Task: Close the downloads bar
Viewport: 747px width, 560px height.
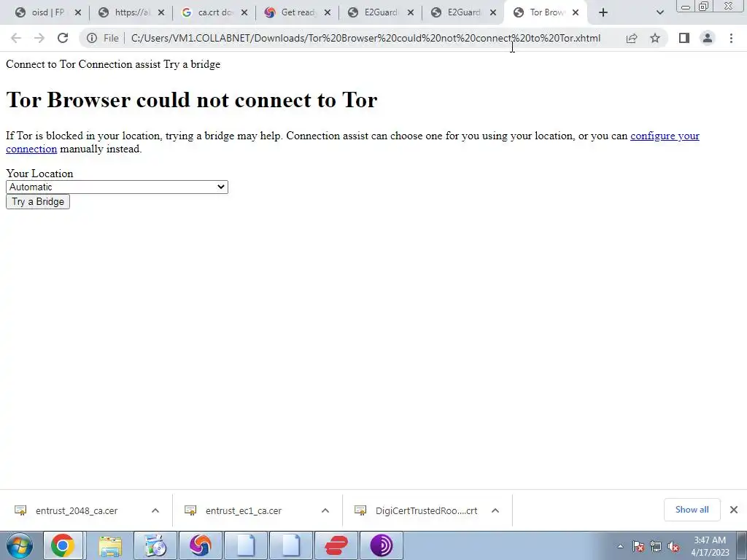Action: pos(734,510)
